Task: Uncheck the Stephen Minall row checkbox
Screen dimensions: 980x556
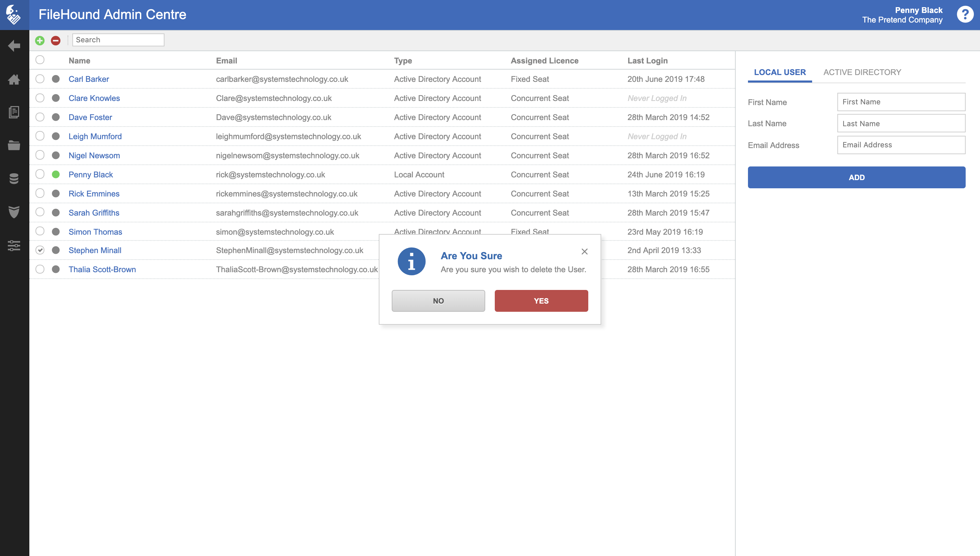Action: tap(40, 250)
